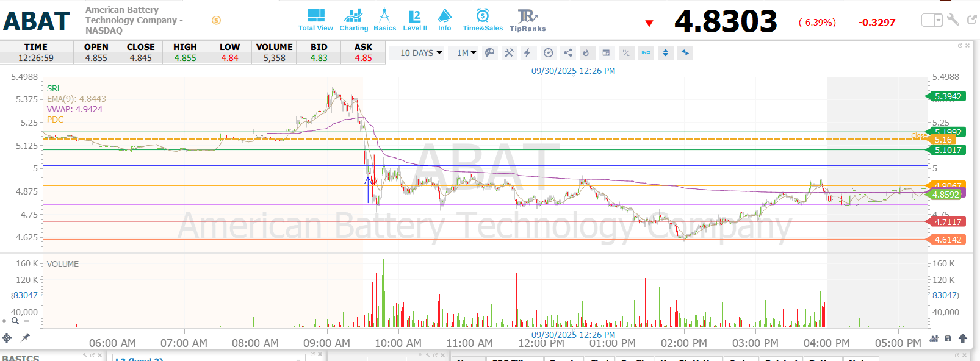Image resolution: width=980 pixels, height=361 pixels.
Task: Zoom in with the plus icon
Action: pos(4,321)
